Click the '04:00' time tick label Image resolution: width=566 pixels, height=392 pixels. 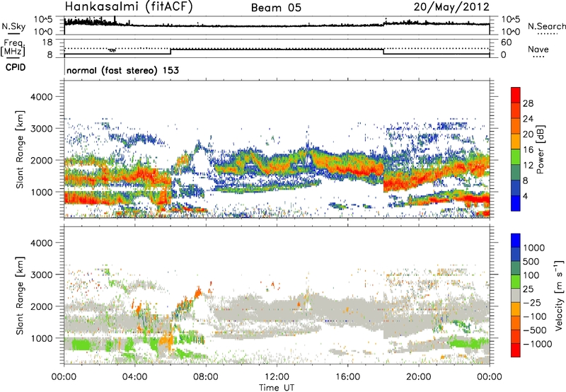pyautogui.click(x=134, y=377)
